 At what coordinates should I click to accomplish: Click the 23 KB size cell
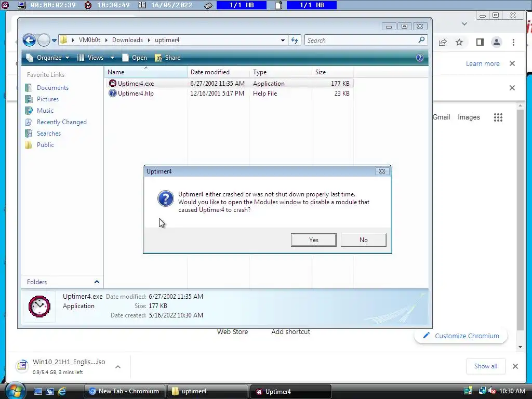(x=342, y=94)
